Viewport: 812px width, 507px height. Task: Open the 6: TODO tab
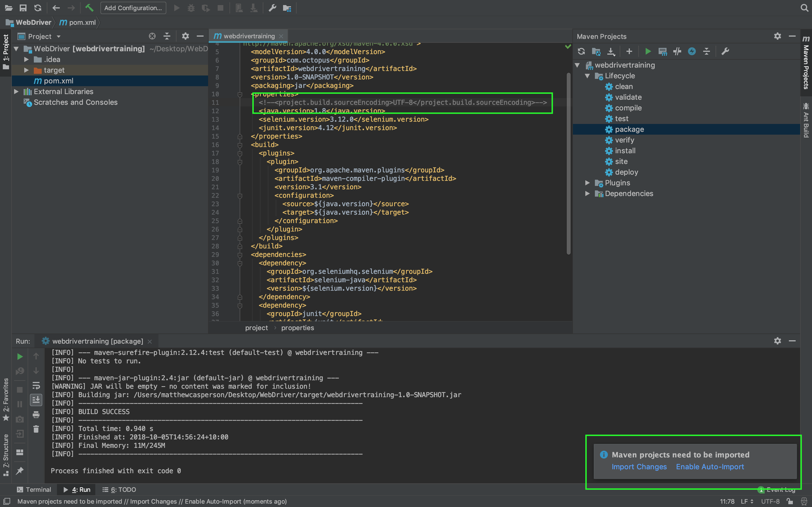[119, 490]
